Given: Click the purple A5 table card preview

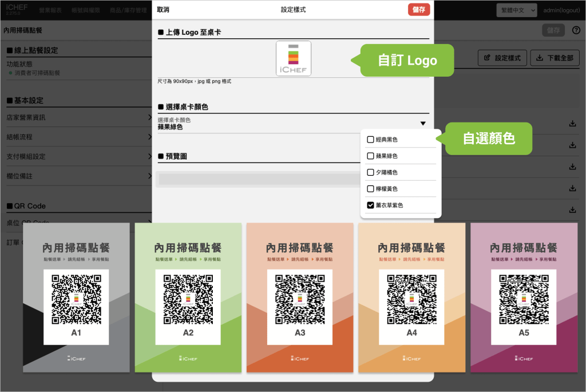Looking at the screenshot, I should point(524,297).
